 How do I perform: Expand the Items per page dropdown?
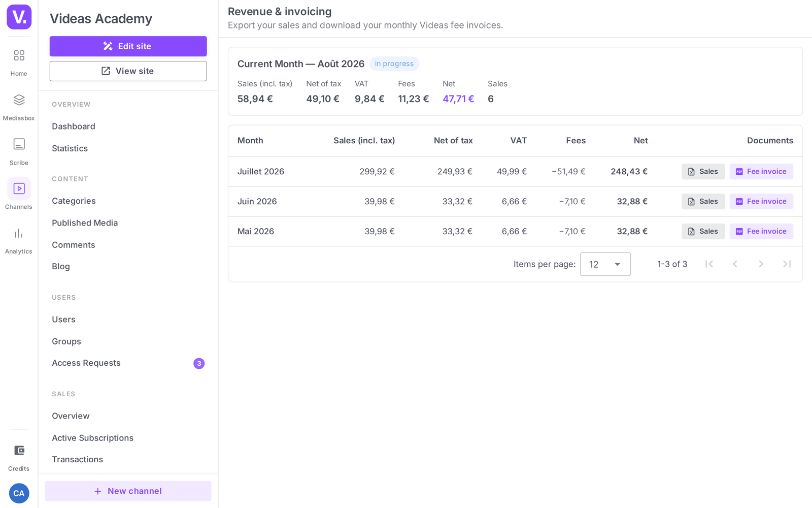click(605, 264)
